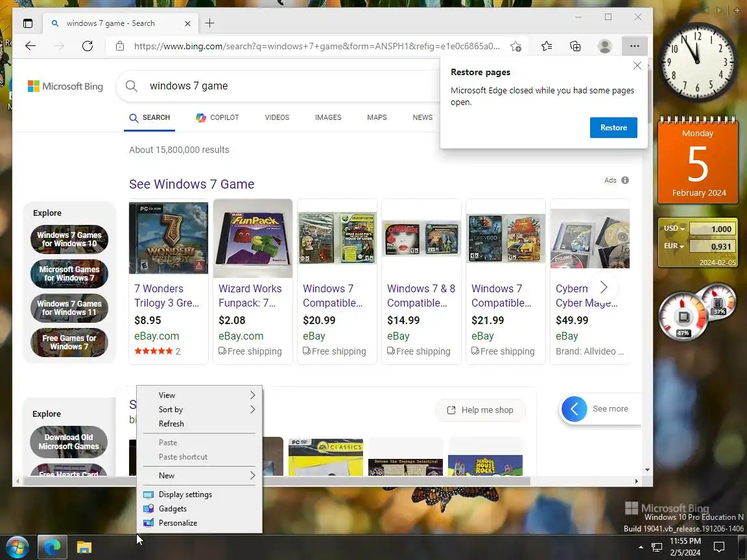Open Wizard Works Funpack product image

pos(252,238)
